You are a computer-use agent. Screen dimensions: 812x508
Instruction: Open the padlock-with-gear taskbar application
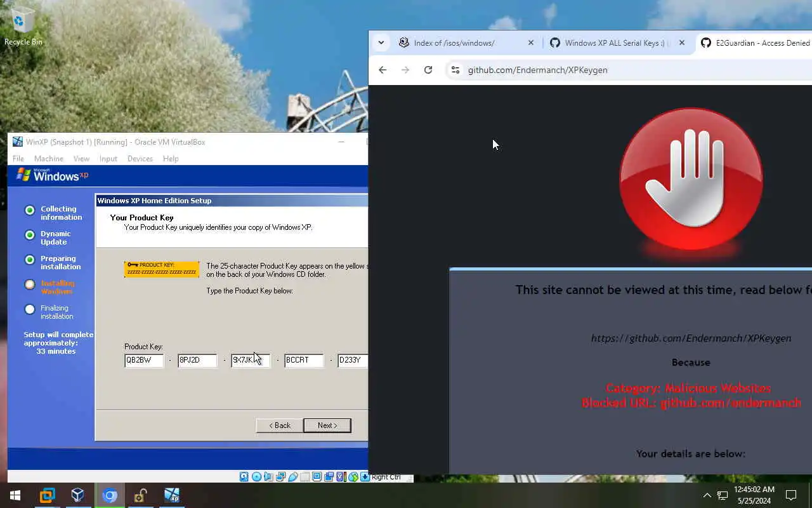click(141, 495)
